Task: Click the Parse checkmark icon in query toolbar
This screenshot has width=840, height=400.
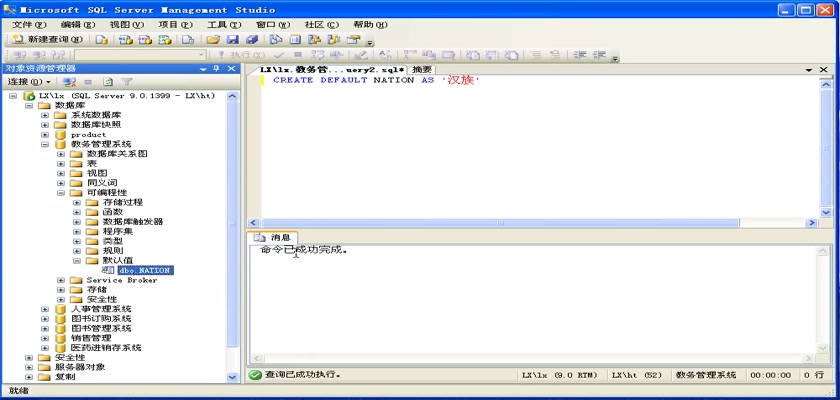Action: pyautogui.click(x=279, y=55)
